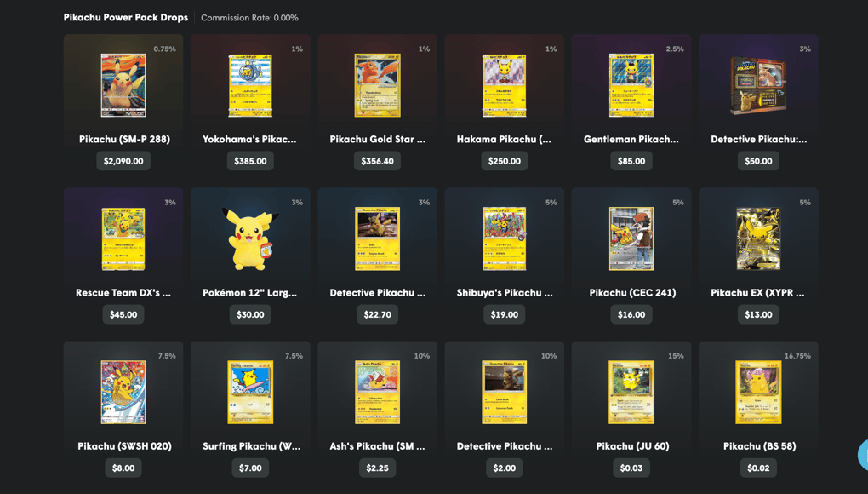View the Surfing Pikachu card image
868x494 pixels.
coord(250,392)
